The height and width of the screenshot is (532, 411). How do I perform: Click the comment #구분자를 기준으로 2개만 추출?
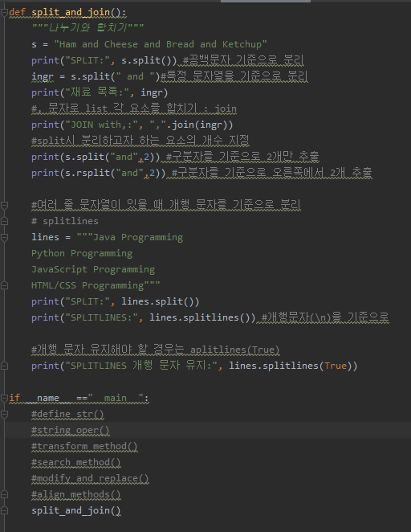(242, 157)
